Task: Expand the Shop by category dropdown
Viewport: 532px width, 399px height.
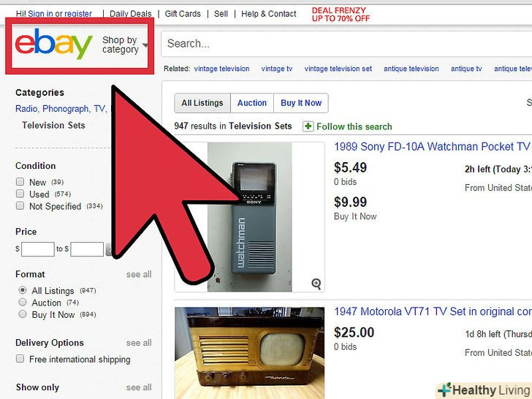Action: point(124,45)
